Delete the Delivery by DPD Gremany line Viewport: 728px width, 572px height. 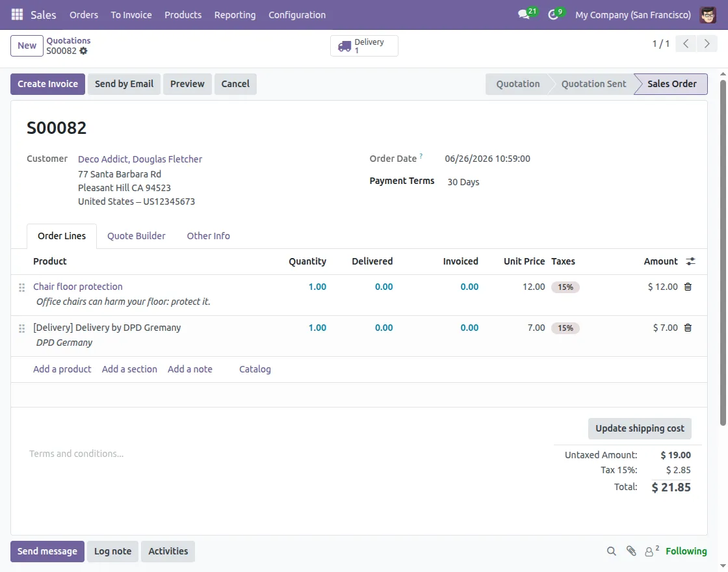(x=688, y=328)
